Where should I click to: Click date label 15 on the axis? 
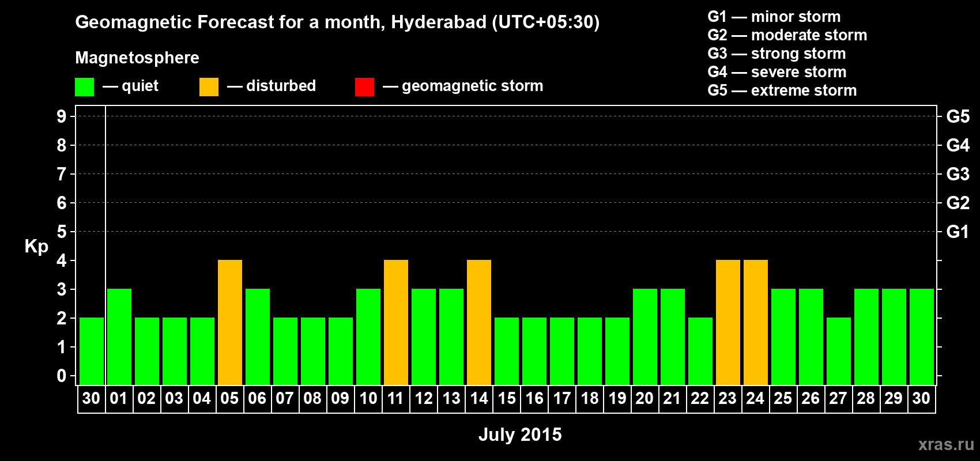[507, 399]
